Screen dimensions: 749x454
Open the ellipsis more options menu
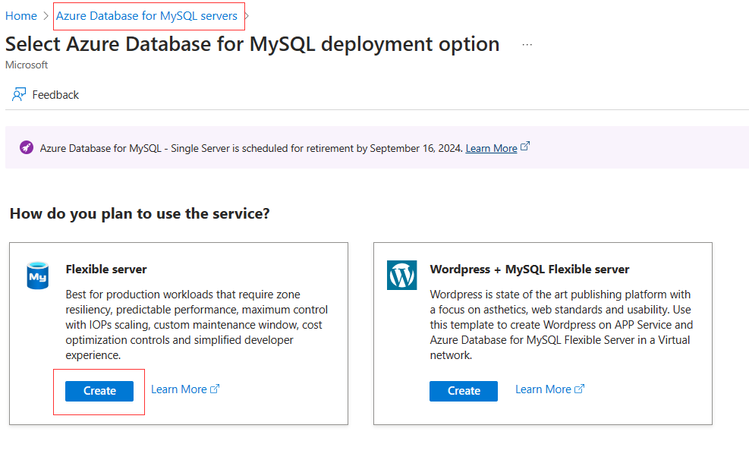527,45
